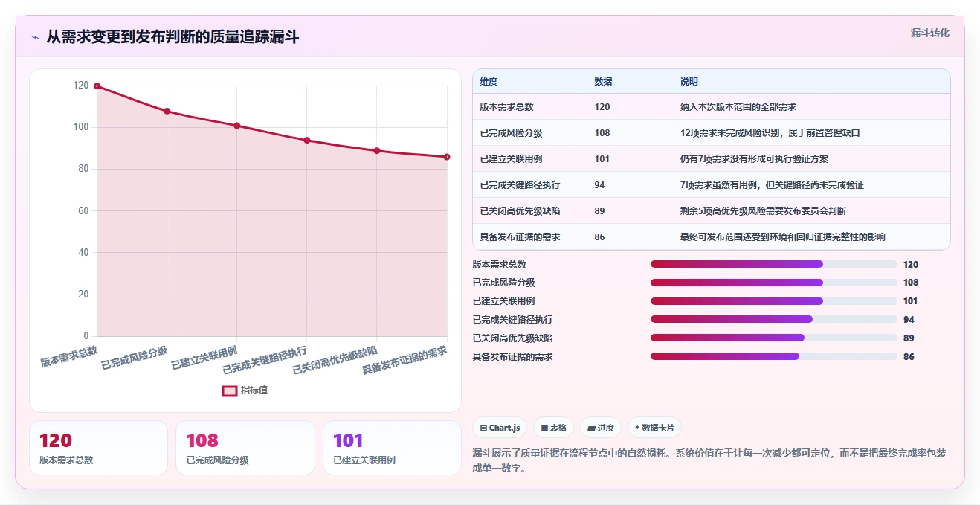
Task: Click the chart data point for 已完成风险分级
Action: 167,112
